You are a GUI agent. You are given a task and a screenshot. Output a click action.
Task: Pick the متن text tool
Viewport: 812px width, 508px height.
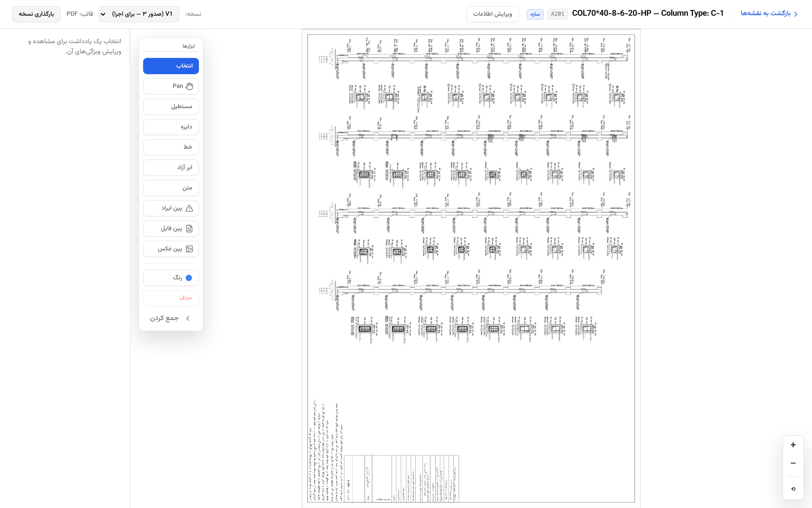pos(171,188)
